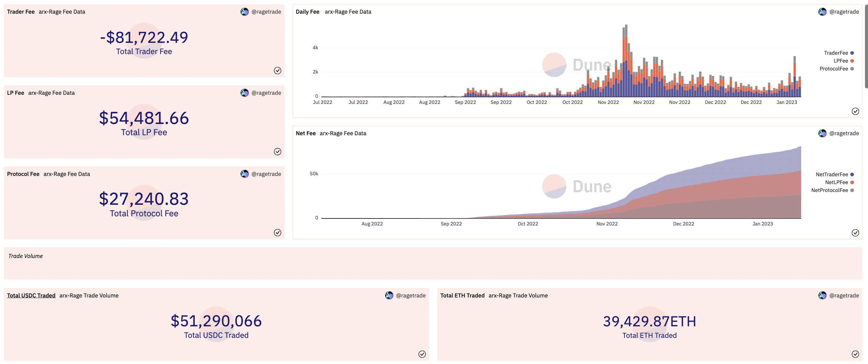Click the -$81,722.49 Total Trader Fee value
The image size is (868, 364).
tap(144, 37)
